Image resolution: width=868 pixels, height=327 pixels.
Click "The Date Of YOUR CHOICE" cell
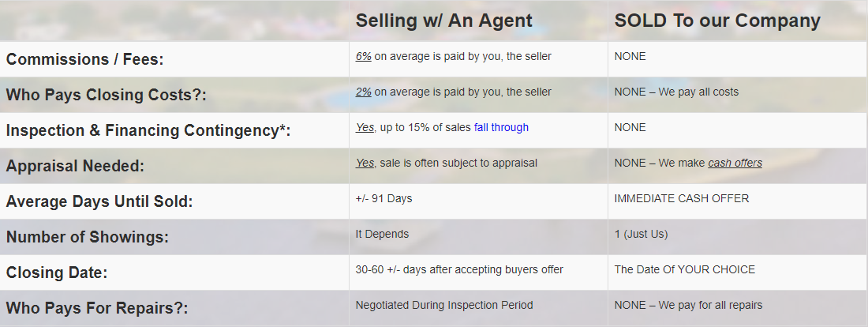coord(684,269)
